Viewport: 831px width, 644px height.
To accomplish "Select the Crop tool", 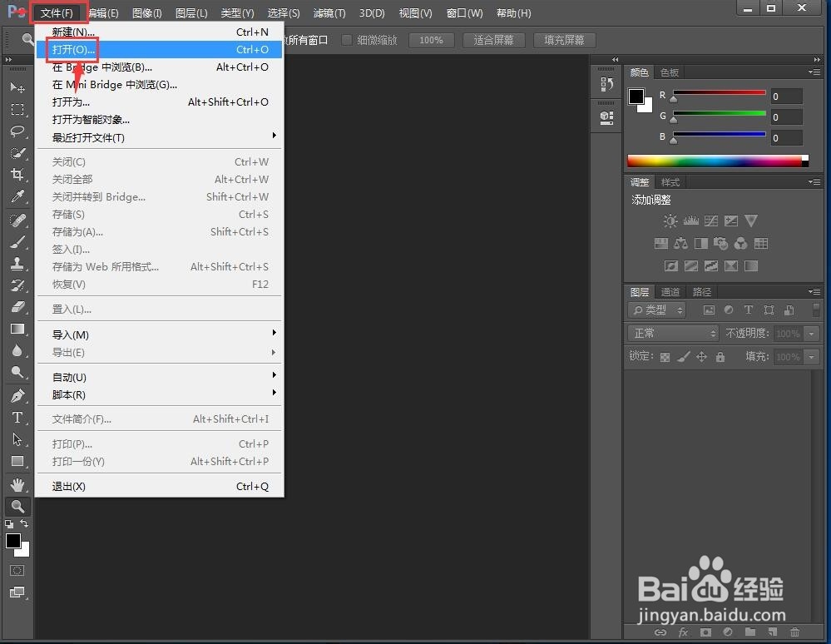I will pos(17,175).
